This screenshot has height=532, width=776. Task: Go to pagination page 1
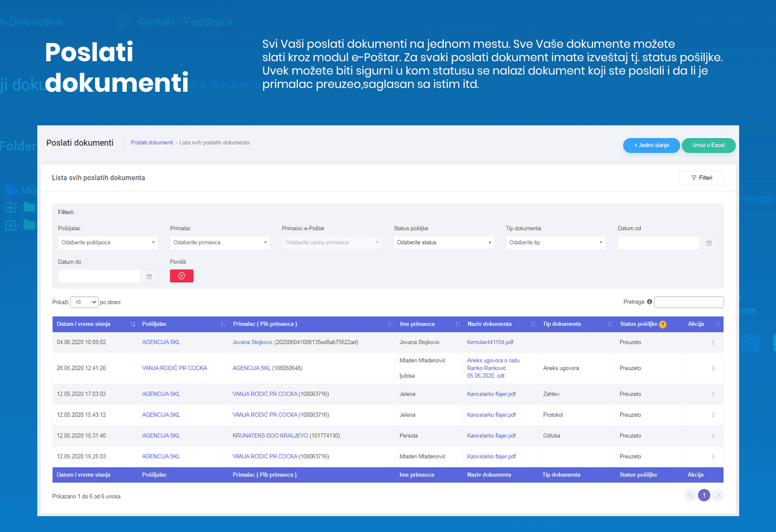click(x=704, y=495)
